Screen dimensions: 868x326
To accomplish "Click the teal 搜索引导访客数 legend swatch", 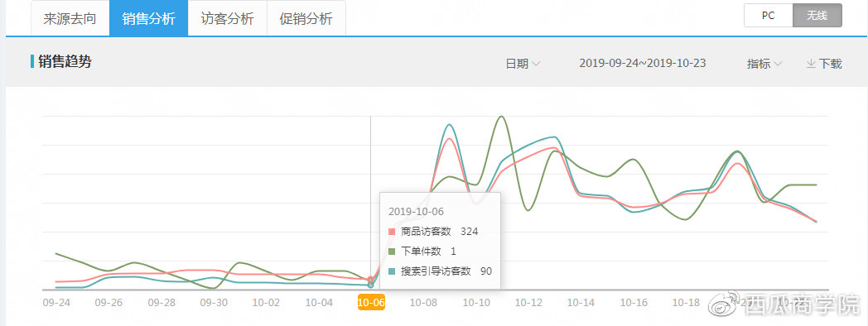I will (x=392, y=271).
